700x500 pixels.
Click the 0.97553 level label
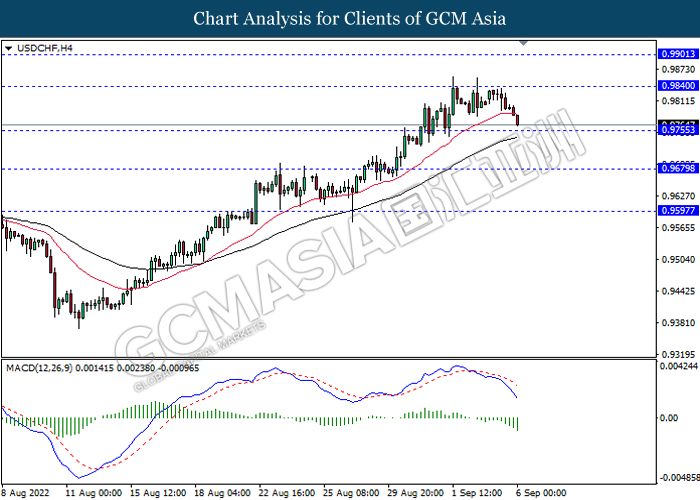(679, 130)
